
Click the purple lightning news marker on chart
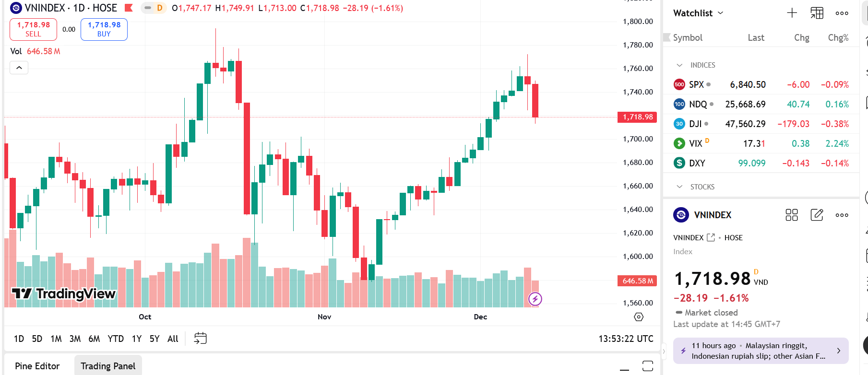pos(535,299)
